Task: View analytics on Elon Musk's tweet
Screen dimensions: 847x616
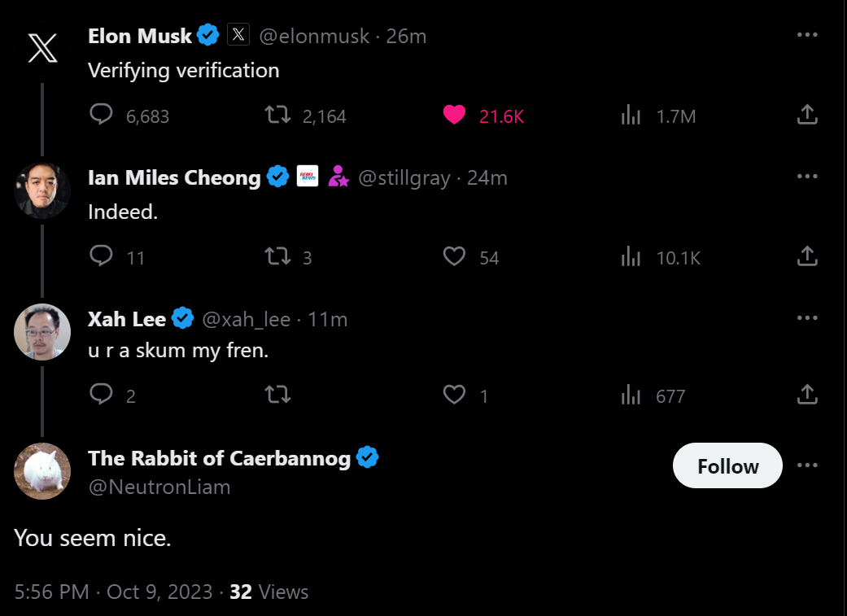Action: tap(631, 116)
